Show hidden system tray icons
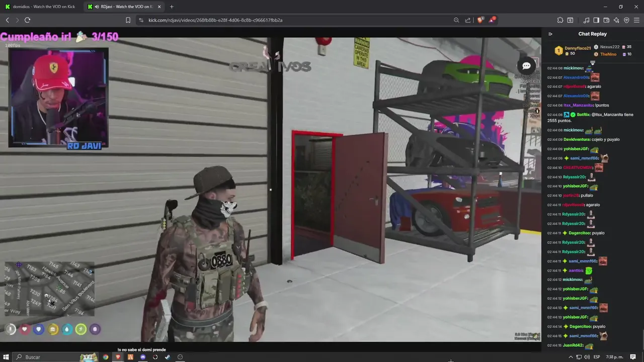The height and width of the screenshot is (362, 644). 571,357
